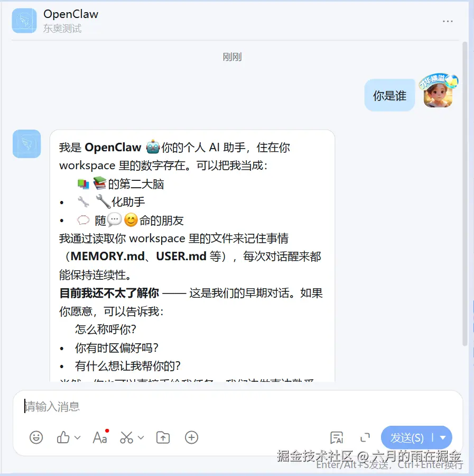474x476 pixels.
Task: Click the AI message assistant icon
Action: click(337, 437)
